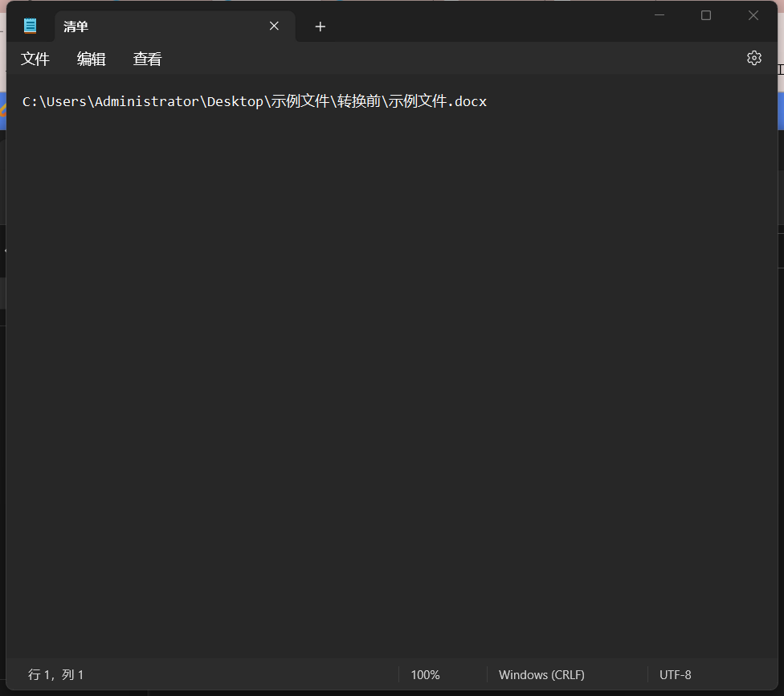The height and width of the screenshot is (696, 784).
Task: Click the Windows (CRLF) line-ending indicator
Action: [541, 674]
